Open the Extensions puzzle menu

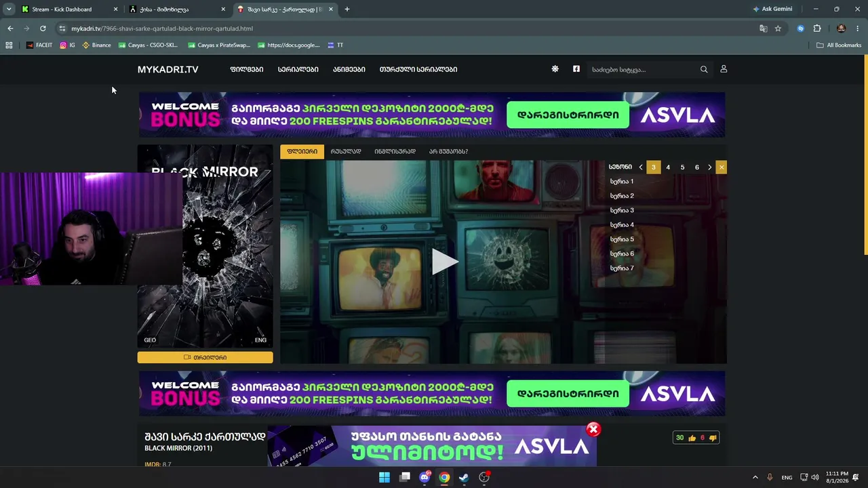coord(817,28)
